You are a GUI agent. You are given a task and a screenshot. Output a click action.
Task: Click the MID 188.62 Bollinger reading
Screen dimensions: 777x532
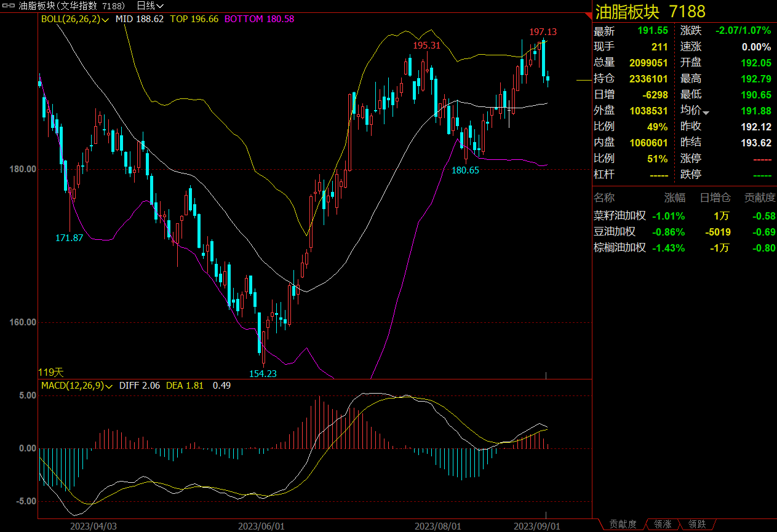(140, 19)
